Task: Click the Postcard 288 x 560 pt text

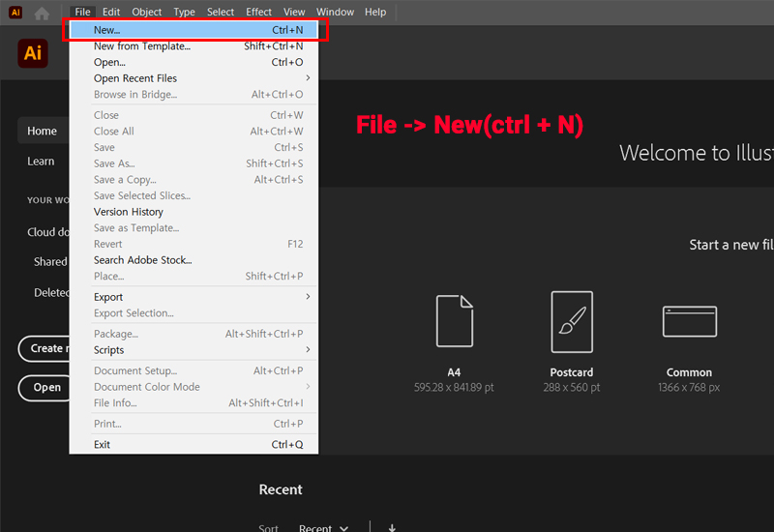Action: [x=572, y=388]
